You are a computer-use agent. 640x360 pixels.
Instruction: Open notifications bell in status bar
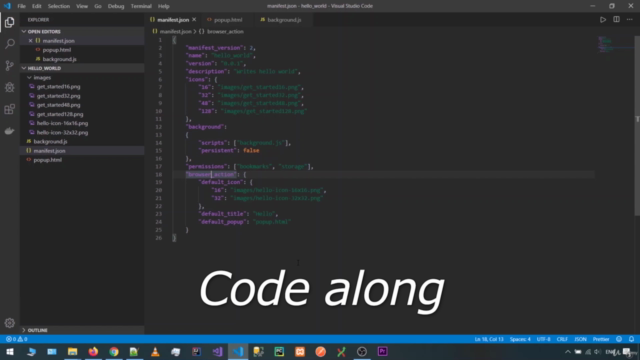pos(631,339)
